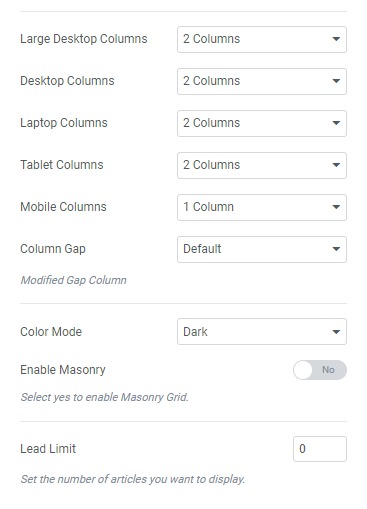Viewport: 367px width, 509px height.
Task: Click the Color Mode label text
Action: (x=51, y=332)
